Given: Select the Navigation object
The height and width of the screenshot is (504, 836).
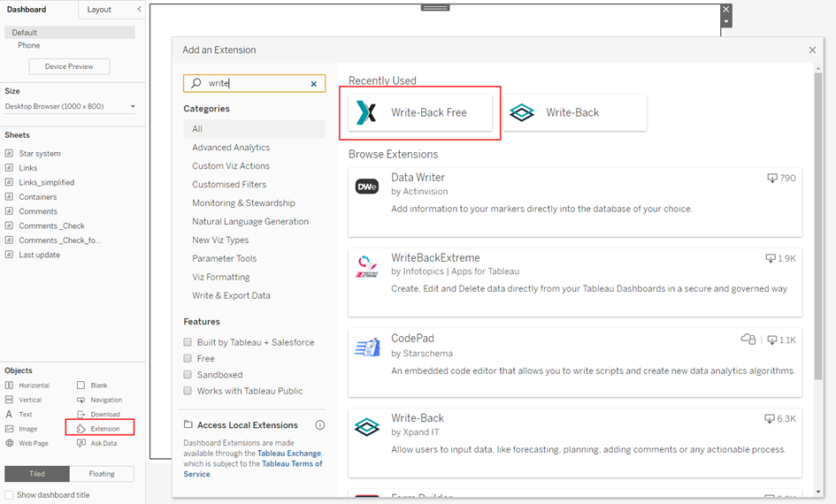Looking at the screenshot, I should [x=100, y=400].
